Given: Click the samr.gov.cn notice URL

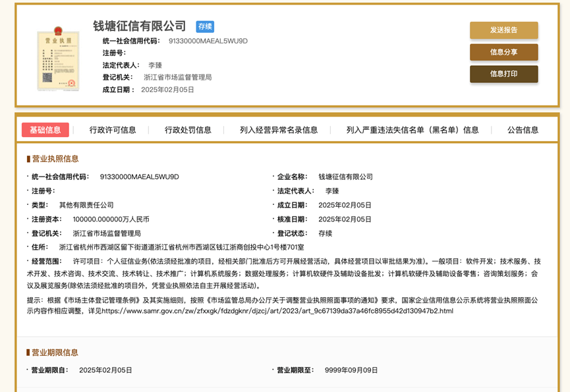Looking at the screenshot, I should (x=277, y=311).
